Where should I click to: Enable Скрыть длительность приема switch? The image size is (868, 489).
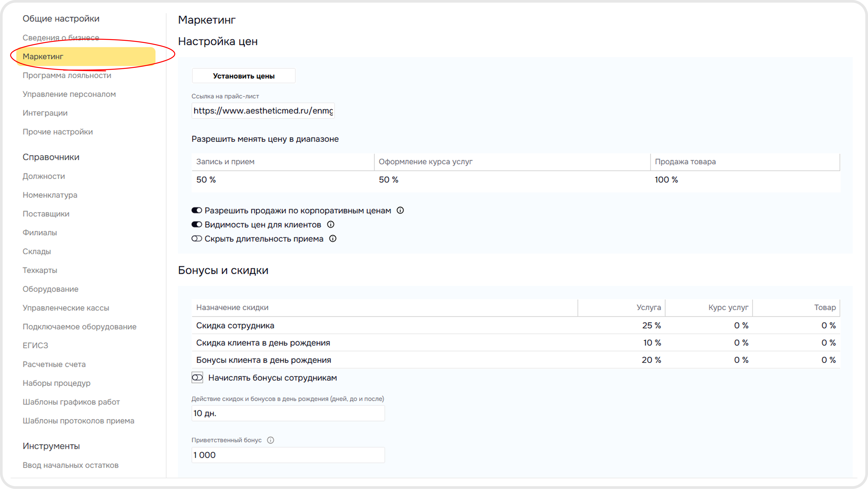197,239
